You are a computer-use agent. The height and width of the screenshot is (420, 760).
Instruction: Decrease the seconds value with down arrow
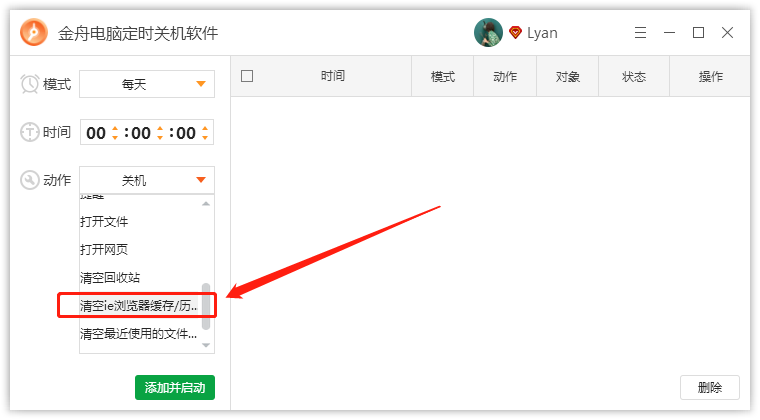click(205, 138)
